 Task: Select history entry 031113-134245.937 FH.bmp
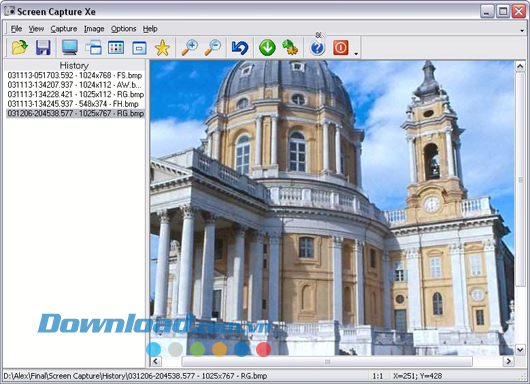73,104
